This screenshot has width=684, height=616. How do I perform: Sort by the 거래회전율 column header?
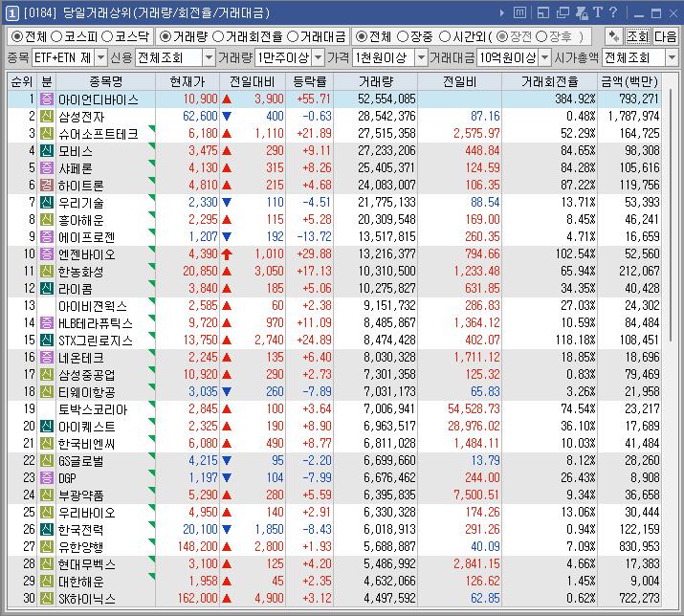[x=549, y=81]
